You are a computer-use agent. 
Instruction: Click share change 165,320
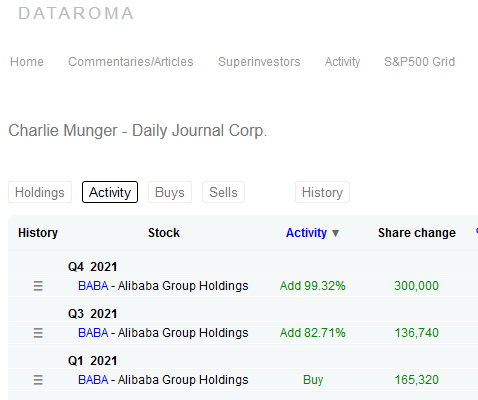[417, 380]
